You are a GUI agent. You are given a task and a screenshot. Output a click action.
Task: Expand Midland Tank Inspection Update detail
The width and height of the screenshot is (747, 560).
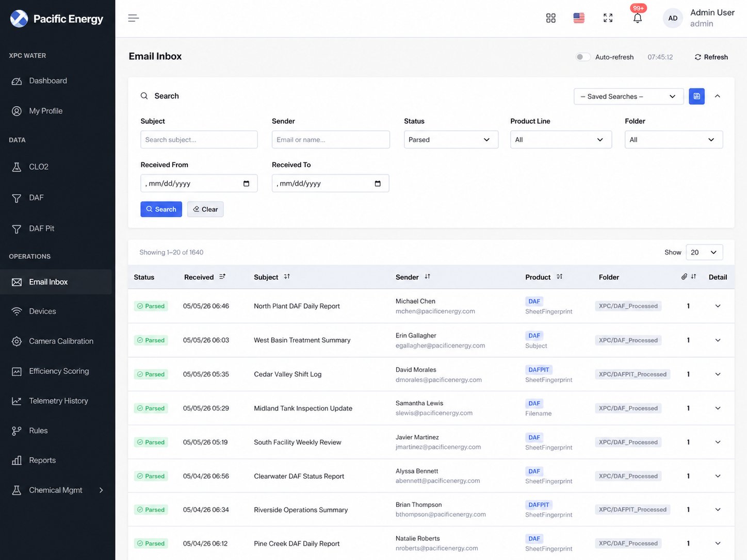point(718,408)
